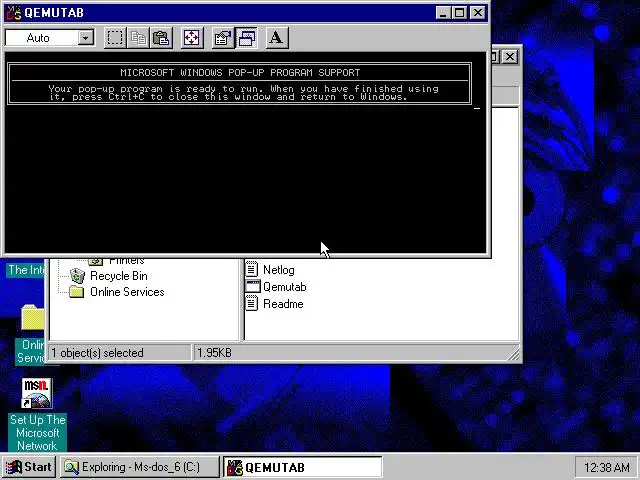Select Set Up The Microsoft Network icon
The height and width of the screenshot is (480, 640).
tap(37, 414)
